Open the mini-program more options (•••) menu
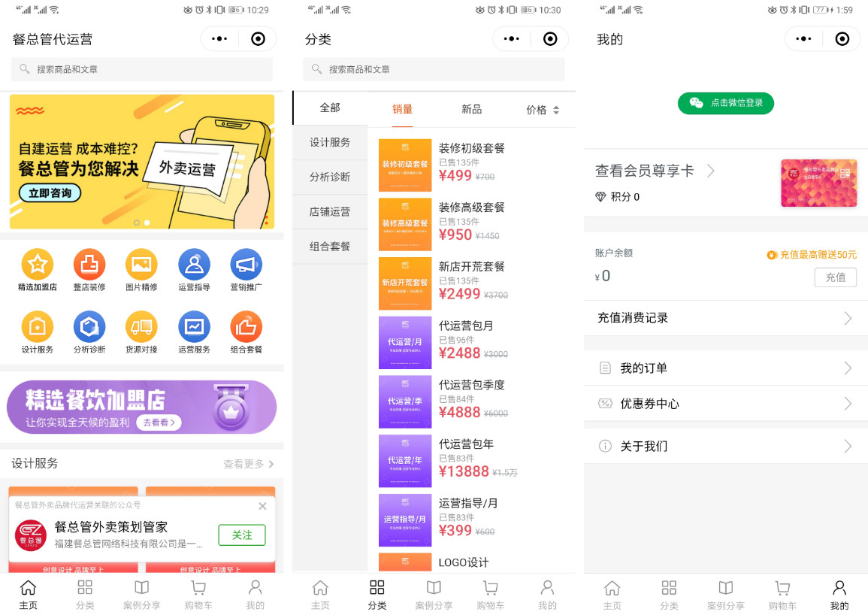The width and height of the screenshot is (868, 615). pyautogui.click(x=219, y=38)
